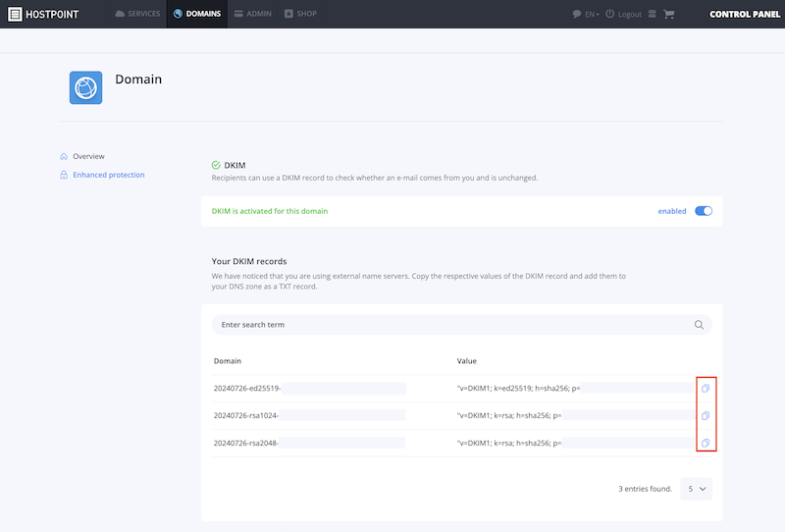Click 'DKIM is activated for this domain'
The height and width of the screenshot is (532, 785).
pos(270,211)
